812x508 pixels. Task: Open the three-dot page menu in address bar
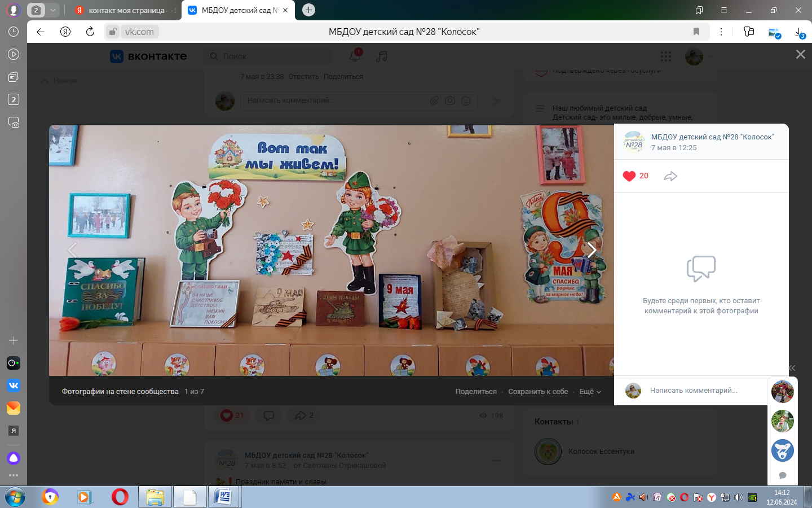point(721,32)
